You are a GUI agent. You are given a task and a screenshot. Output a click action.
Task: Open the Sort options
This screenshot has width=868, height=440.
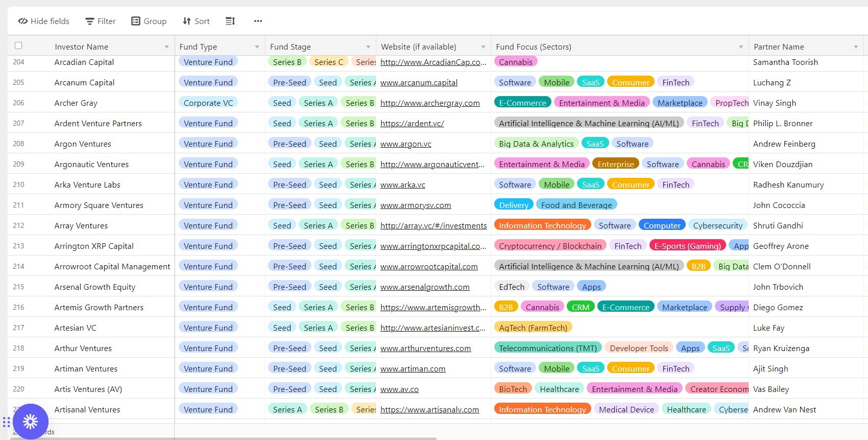coord(196,21)
